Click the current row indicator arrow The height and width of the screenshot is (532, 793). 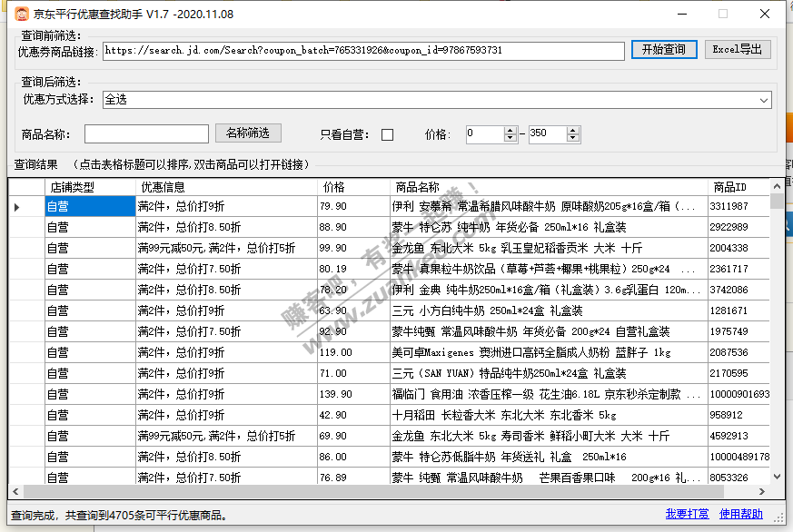(x=17, y=207)
